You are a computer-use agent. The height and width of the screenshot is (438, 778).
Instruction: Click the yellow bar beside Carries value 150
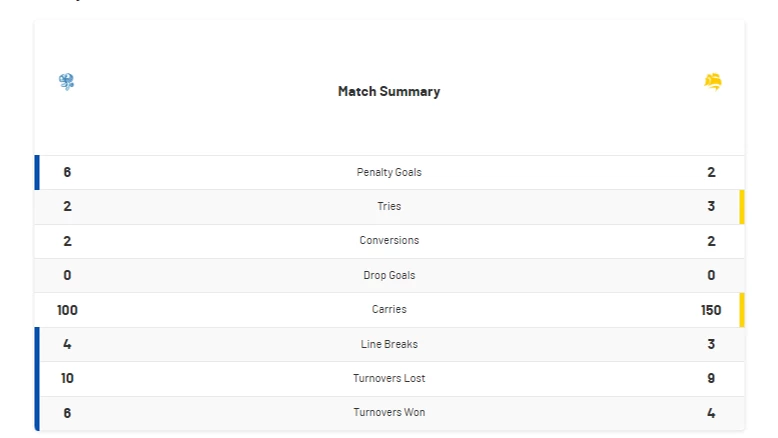pos(742,309)
